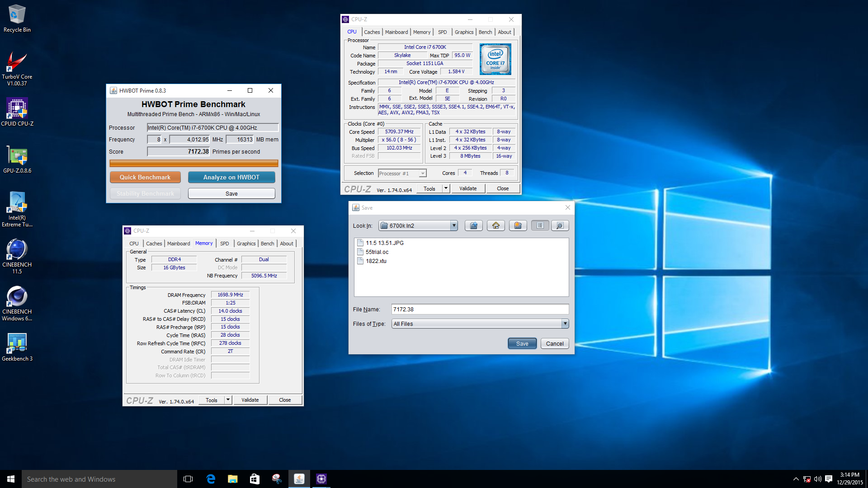
Task: Create new folder in Save dialog
Action: [x=518, y=225]
